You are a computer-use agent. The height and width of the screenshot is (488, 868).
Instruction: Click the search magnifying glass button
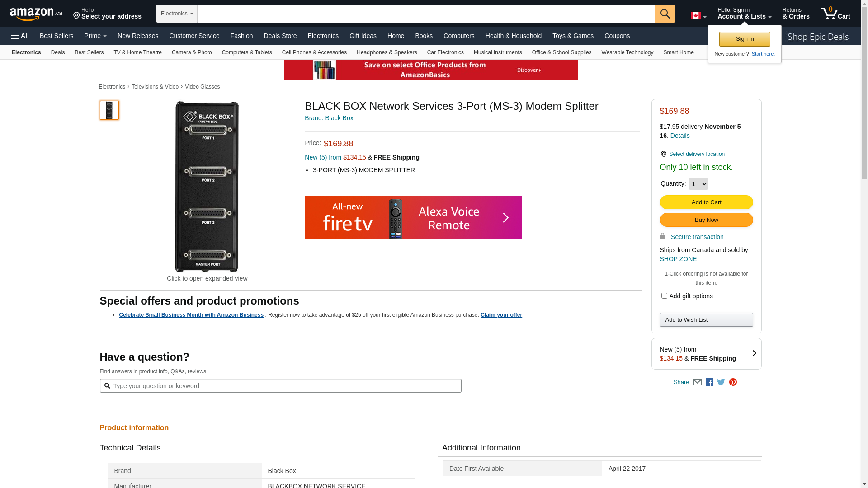665,14
